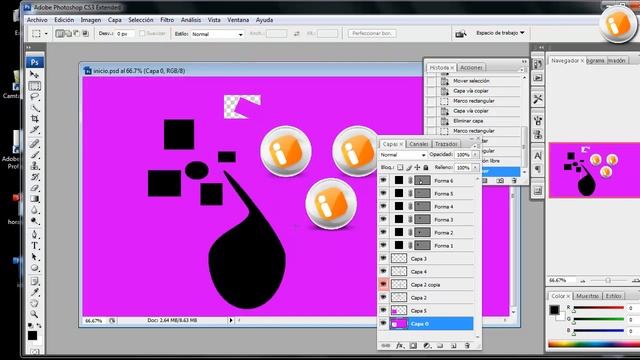Select the Notes tool

[x=34, y=281]
